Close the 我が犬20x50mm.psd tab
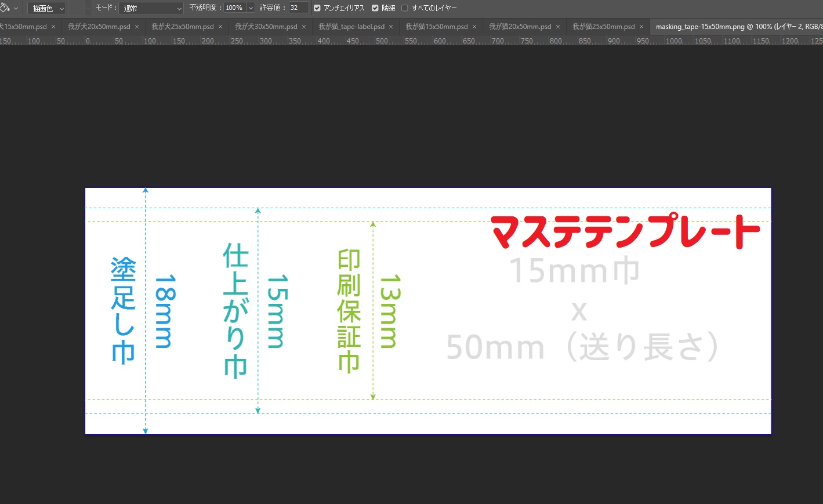Viewport: 823px width, 504px height. (137, 27)
